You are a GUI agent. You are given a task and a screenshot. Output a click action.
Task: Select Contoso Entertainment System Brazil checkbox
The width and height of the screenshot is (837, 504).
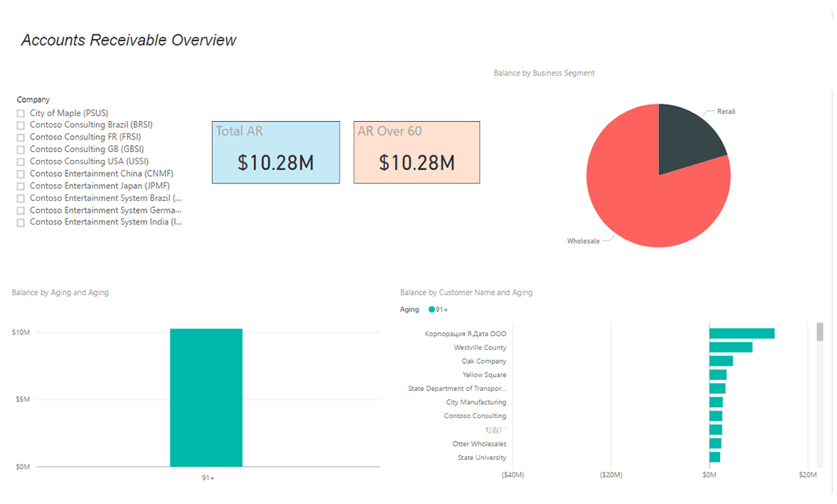click(x=21, y=198)
